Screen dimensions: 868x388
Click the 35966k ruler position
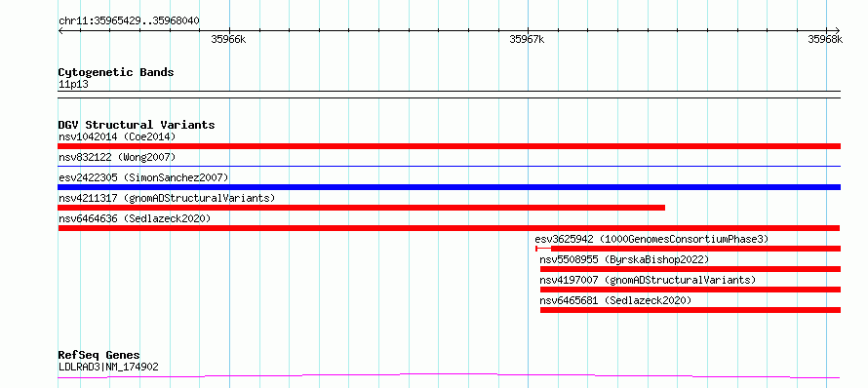(x=228, y=39)
